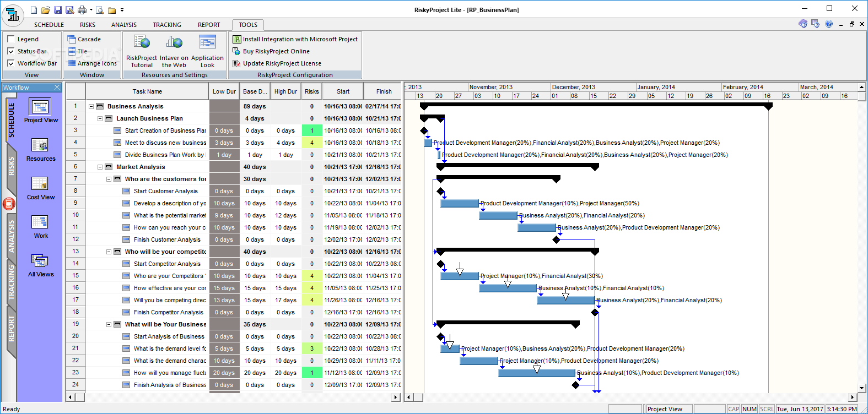Open the Customize Quick Access Toolbar dropdown
Screen dimensions: 868x414
pos(122,10)
